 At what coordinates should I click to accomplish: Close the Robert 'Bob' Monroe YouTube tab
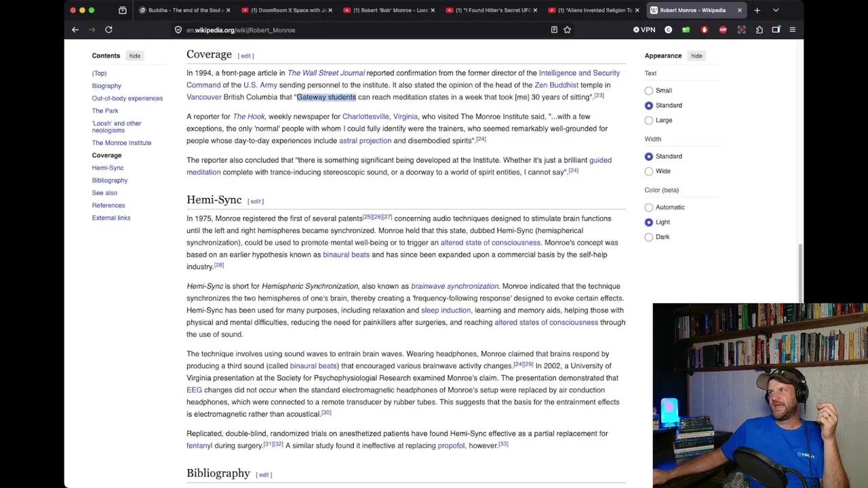pos(433,10)
